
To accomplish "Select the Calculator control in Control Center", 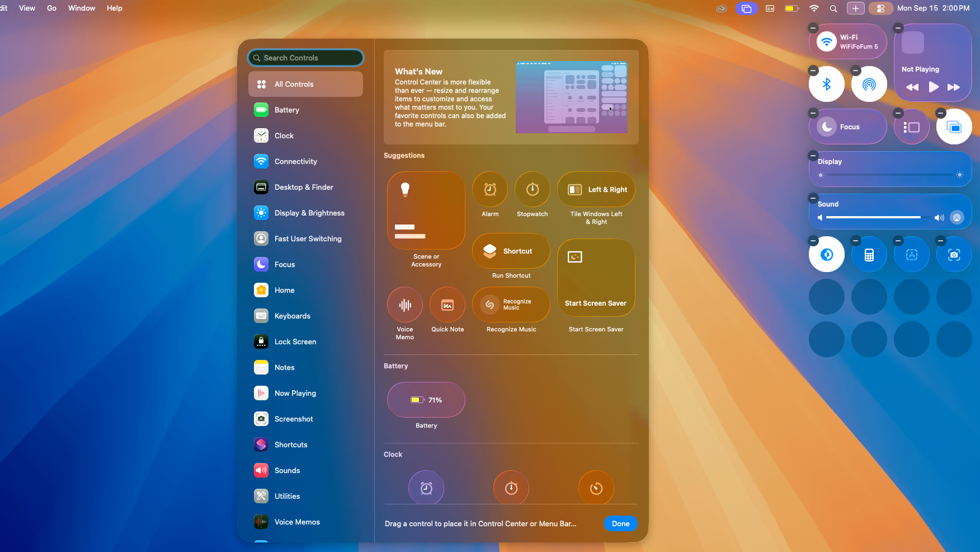I will point(869,254).
